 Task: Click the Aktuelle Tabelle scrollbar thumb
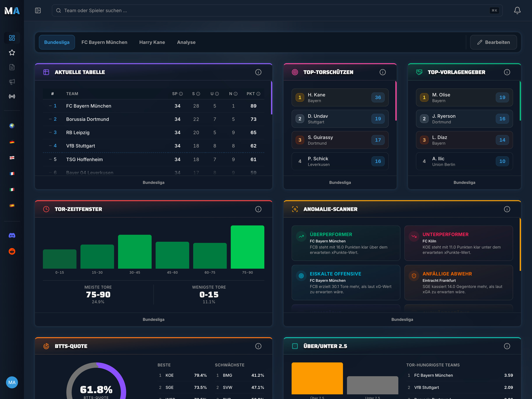point(271,98)
